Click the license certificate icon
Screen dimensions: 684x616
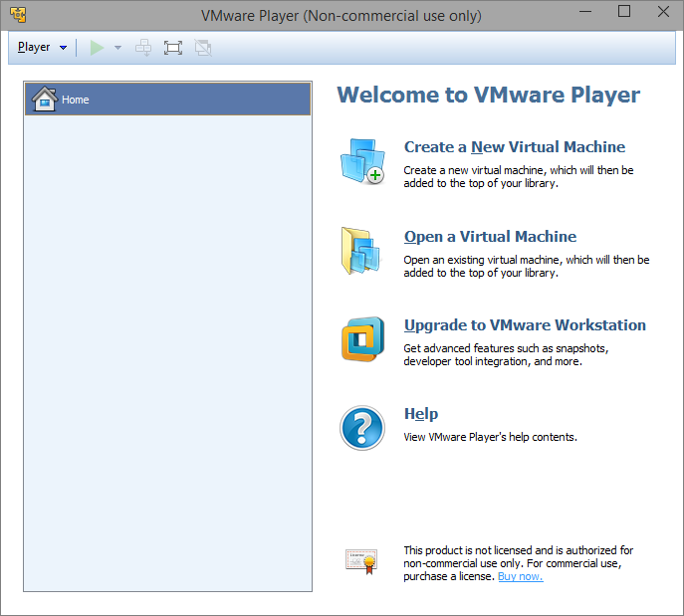[361, 561]
